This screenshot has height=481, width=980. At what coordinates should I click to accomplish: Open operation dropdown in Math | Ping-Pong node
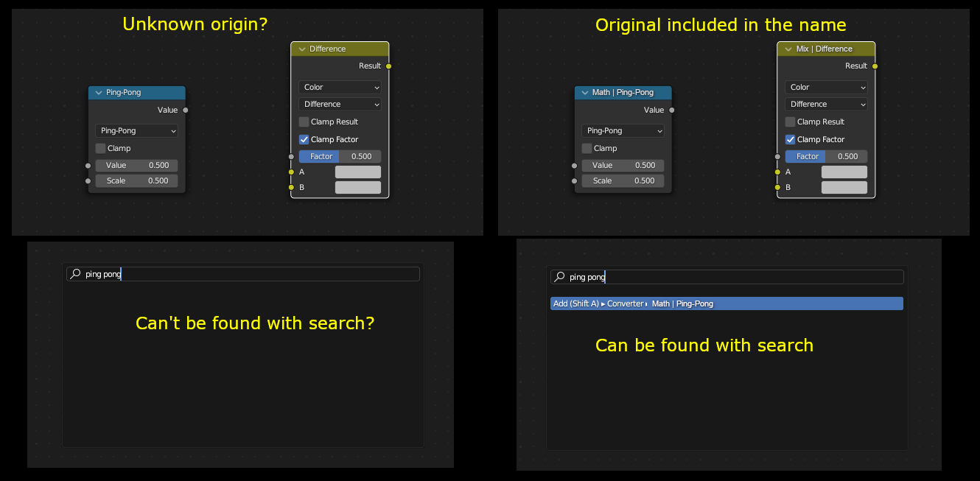point(623,130)
